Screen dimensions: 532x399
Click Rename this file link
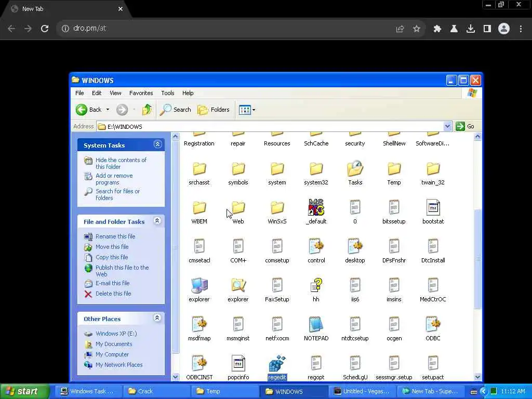coord(115,236)
